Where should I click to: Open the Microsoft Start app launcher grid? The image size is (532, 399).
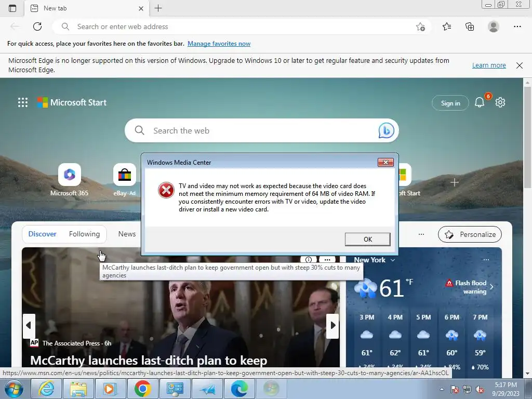click(x=23, y=102)
